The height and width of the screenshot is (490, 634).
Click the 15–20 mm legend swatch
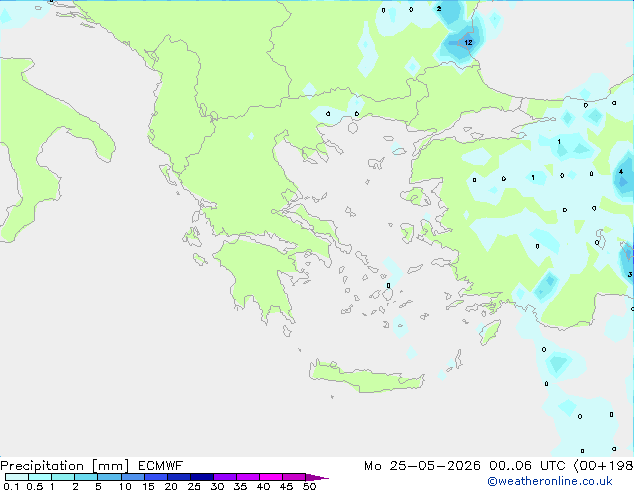(x=155, y=477)
